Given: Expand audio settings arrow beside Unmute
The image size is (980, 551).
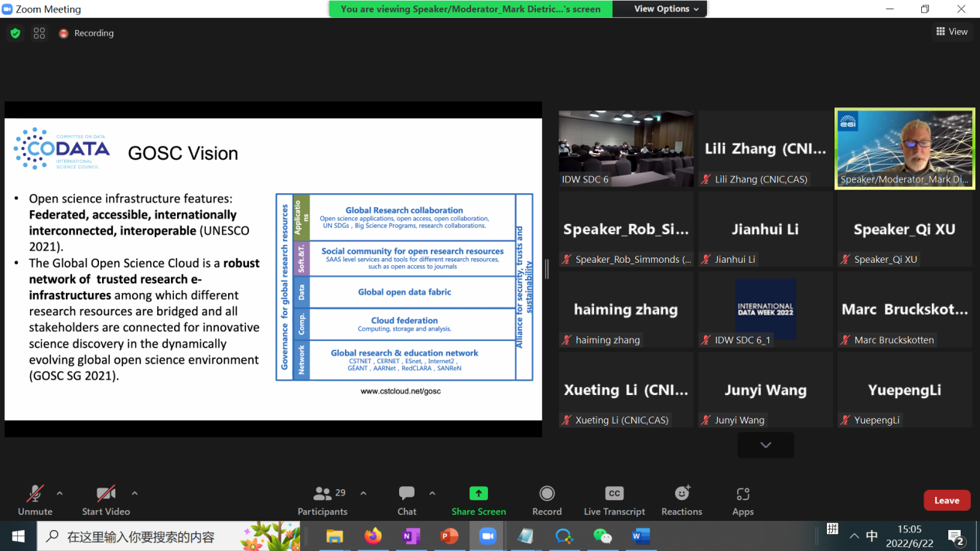Looking at the screenshot, I should click(x=60, y=493).
